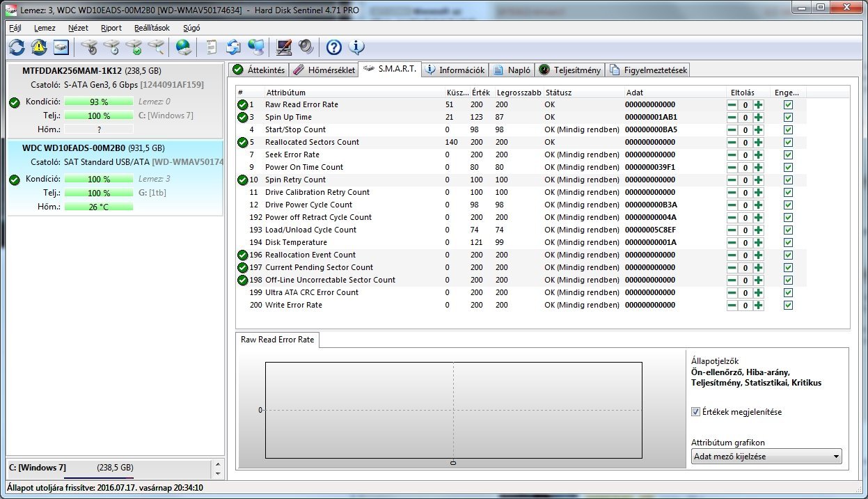Click the speaker sound toolbar icon
868x499 pixels.
click(306, 47)
